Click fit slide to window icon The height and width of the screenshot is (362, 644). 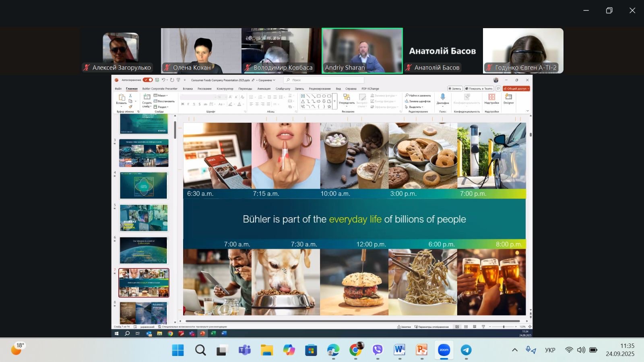[x=530, y=327]
